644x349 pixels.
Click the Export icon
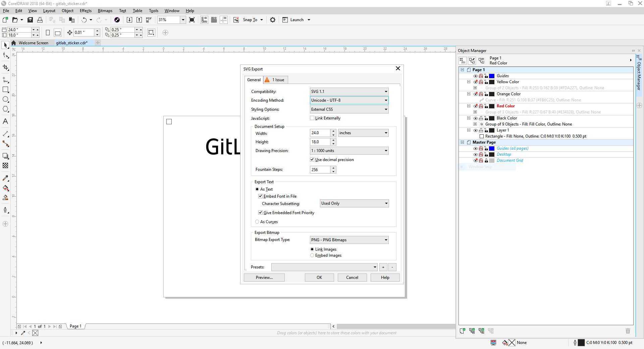[x=139, y=20]
